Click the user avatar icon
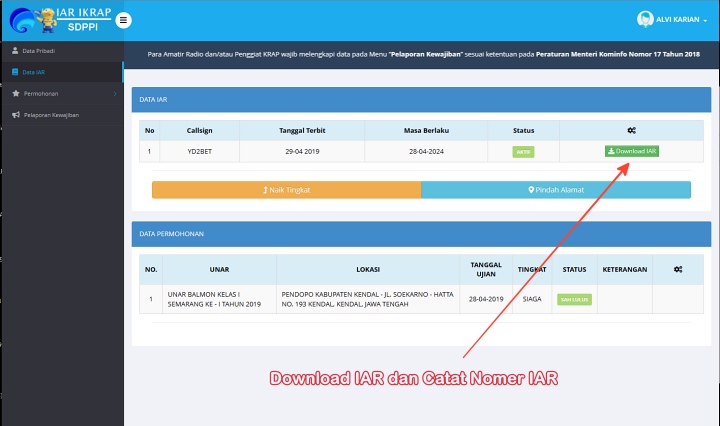Viewport: 720px width, 426px height. click(645, 19)
